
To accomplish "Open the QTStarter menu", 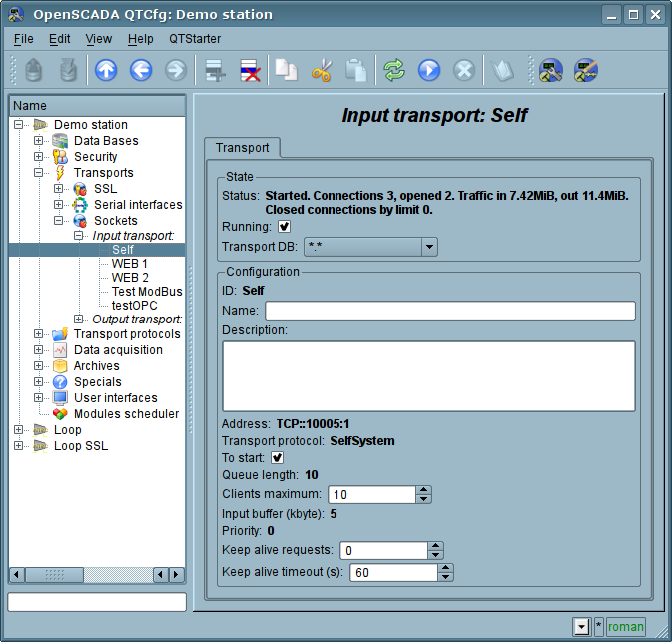I will [195, 39].
